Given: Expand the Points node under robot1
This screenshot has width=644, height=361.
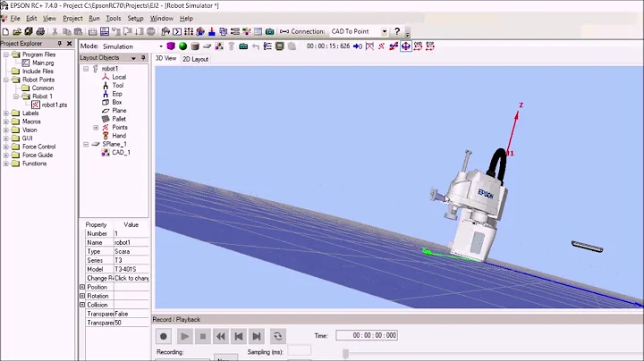Looking at the screenshot, I should click(96, 128).
